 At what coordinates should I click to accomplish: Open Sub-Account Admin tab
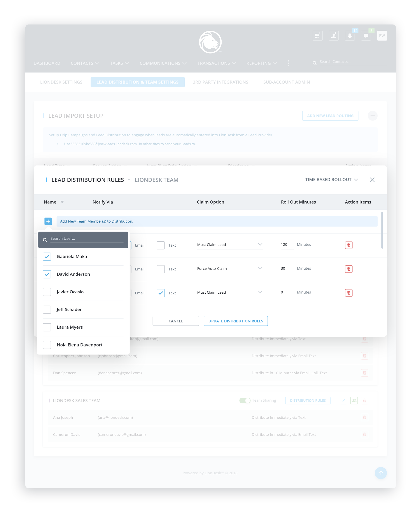tap(286, 82)
